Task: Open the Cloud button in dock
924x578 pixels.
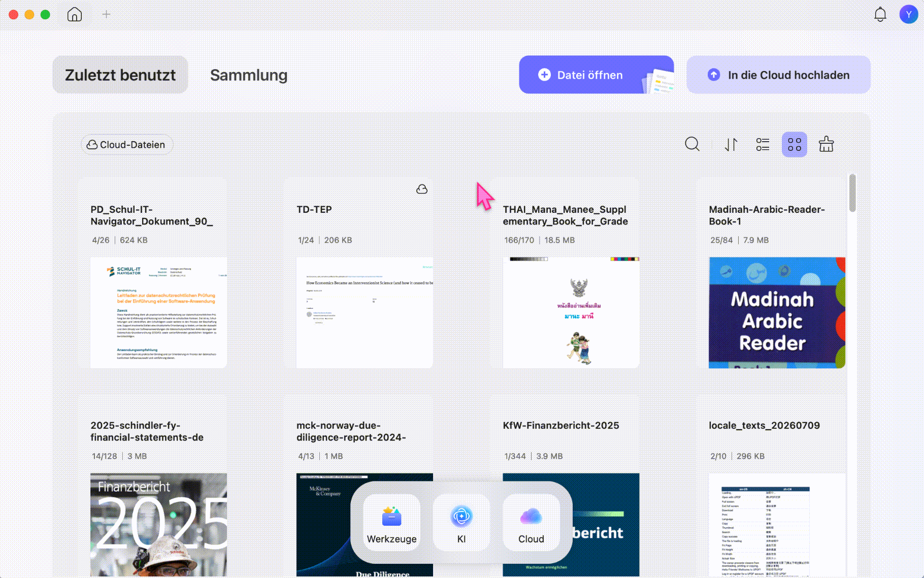Action: coord(531,522)
